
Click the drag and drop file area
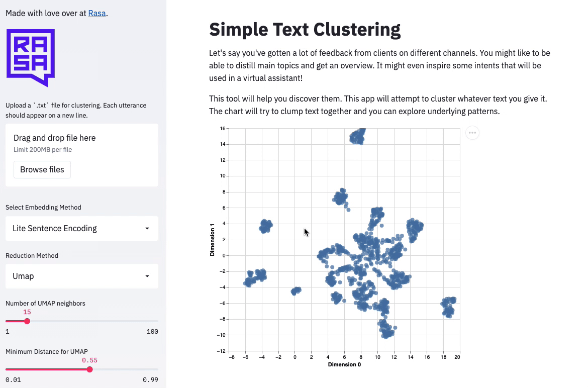click(82, 155)
